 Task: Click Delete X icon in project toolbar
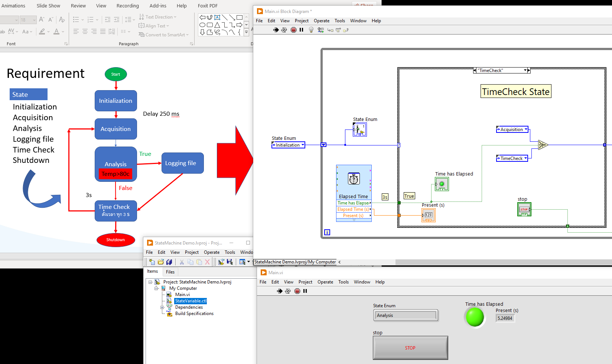(208, 262)
